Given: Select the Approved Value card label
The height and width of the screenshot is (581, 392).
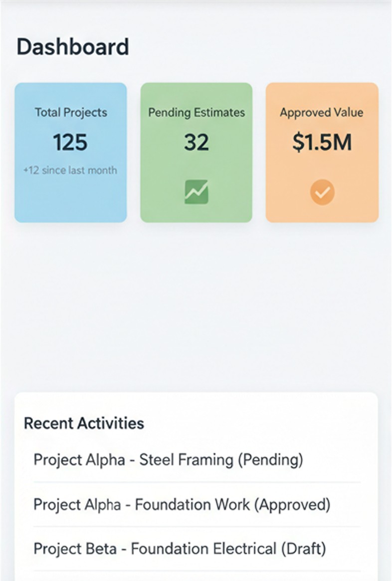Looking at the screenshot, I should [x=322, y=112].
